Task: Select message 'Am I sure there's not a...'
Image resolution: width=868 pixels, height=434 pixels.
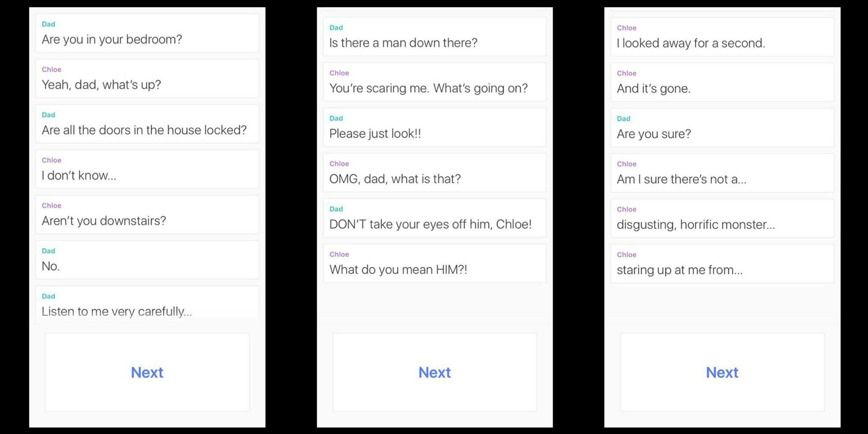Action: point(722,173)
